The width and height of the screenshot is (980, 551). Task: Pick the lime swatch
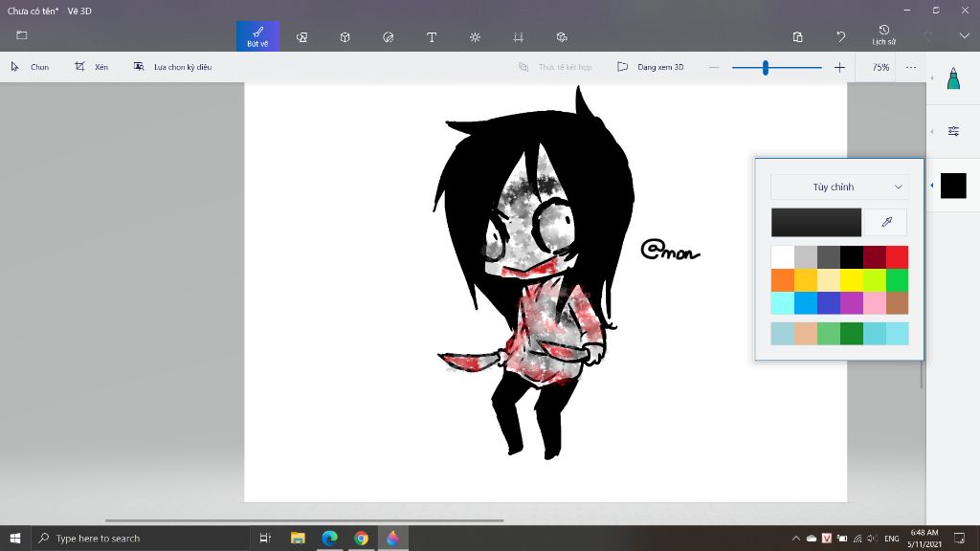click(875, 280)
